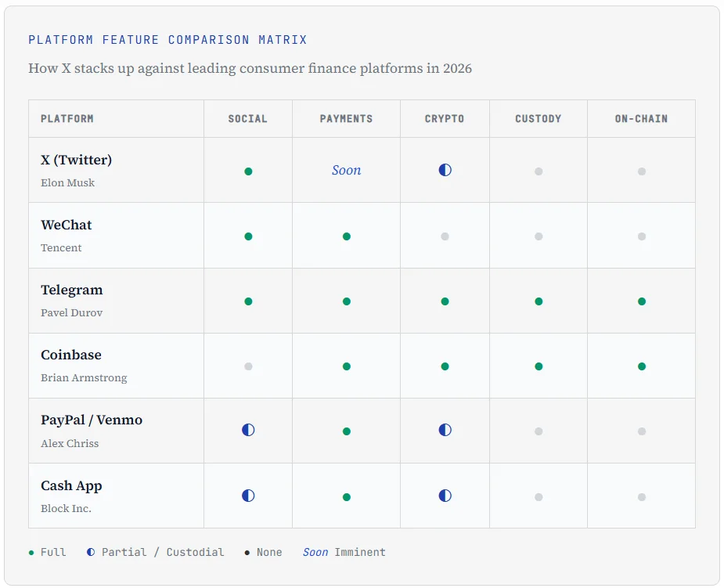Click Coinbase's green Custody dot

(x=538, y=366)
